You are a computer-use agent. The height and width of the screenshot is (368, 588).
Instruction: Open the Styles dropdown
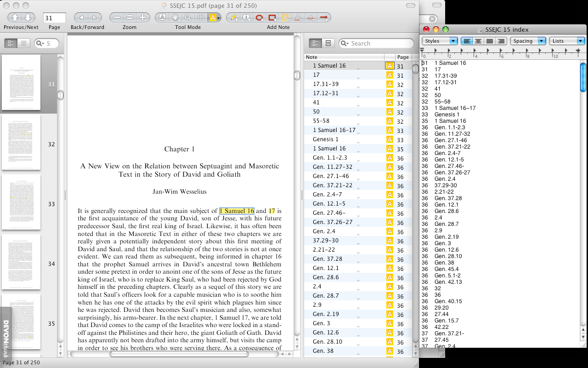(x=439, y=40)
